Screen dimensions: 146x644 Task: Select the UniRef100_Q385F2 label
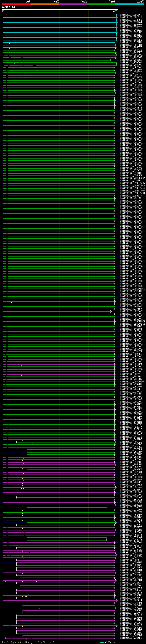131,638
